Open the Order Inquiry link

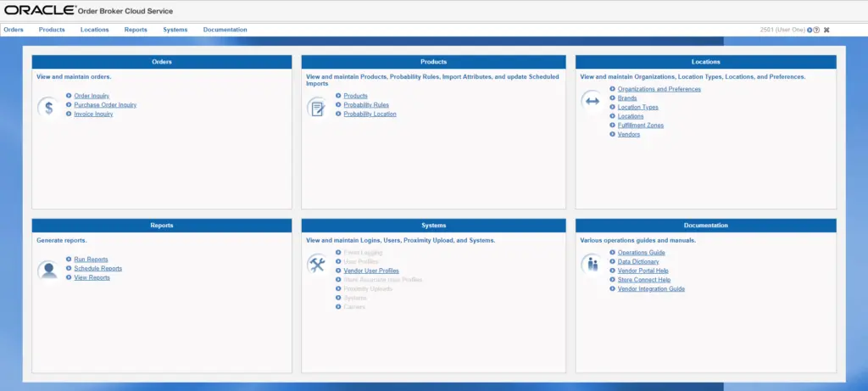pos(92,96)
